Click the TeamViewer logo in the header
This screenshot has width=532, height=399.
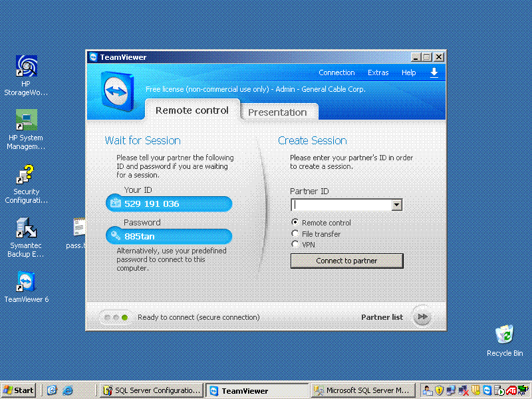click(x=118, y=91)
